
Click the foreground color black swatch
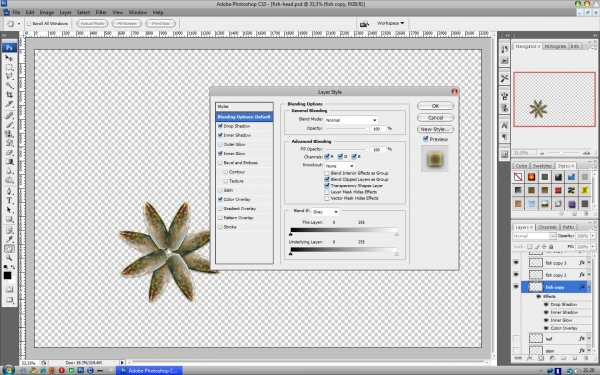point(7,276)
